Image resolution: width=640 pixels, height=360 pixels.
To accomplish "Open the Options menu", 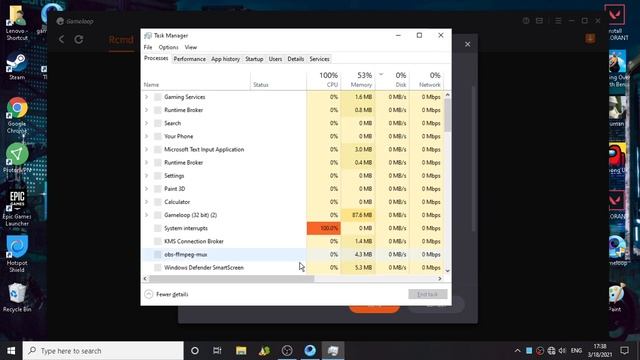I will click(x=168, y=47).
